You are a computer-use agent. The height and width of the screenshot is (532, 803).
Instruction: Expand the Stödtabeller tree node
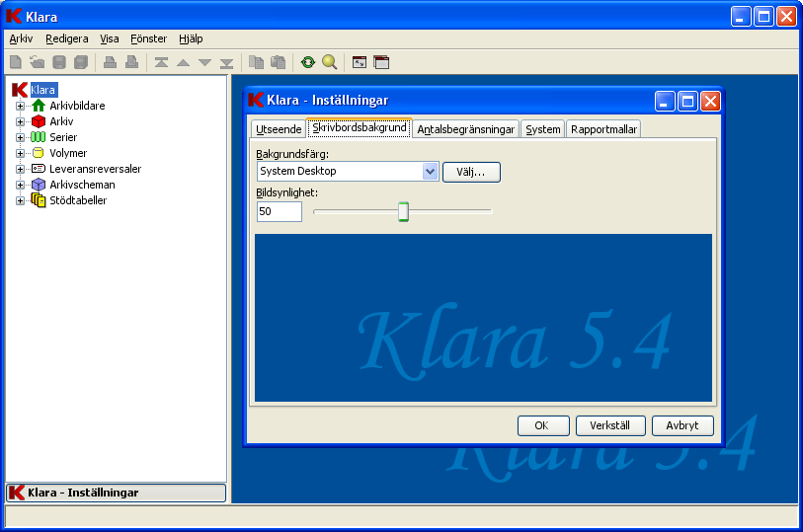coord(20,200)
